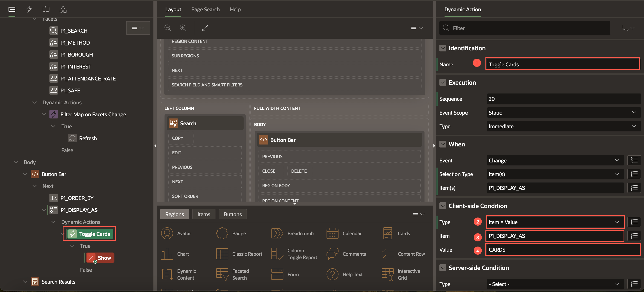Image resolution: width=644 pixels, height=292 pixels.
Task: Open the Shared Components tab icon
Action: 63,9
